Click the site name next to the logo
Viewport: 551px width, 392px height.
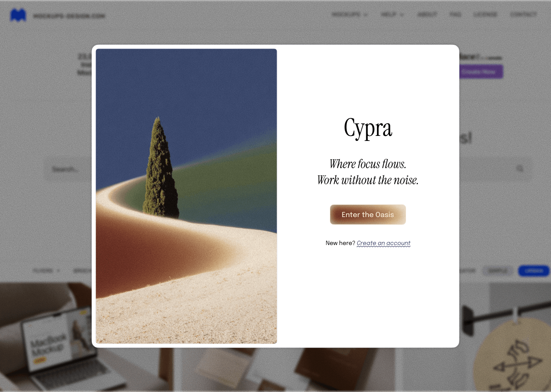pos(69,15)
